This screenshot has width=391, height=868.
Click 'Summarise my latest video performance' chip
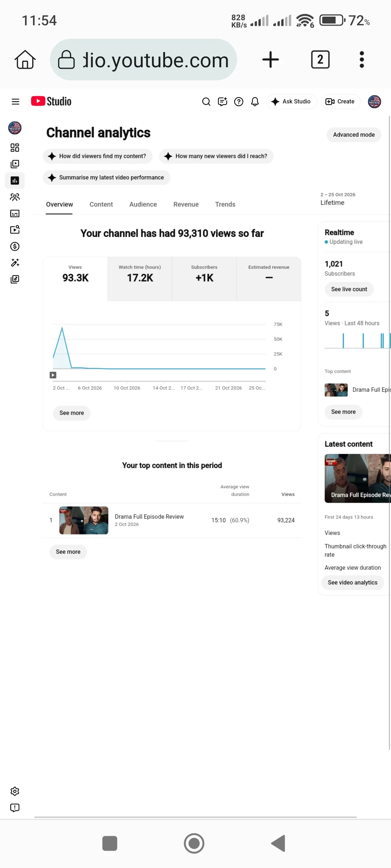106,178
